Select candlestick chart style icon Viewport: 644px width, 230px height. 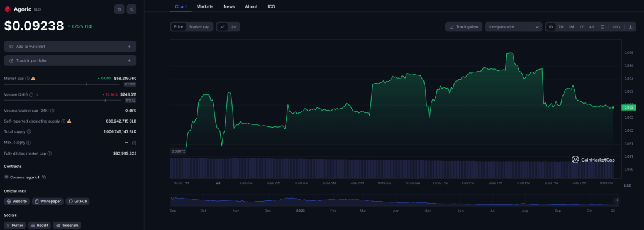(234, 26)
